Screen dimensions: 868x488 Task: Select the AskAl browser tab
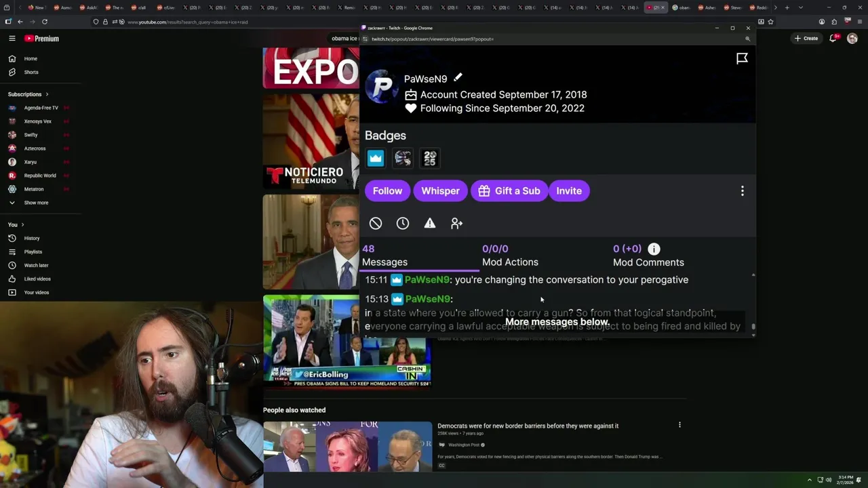point(89,7)
